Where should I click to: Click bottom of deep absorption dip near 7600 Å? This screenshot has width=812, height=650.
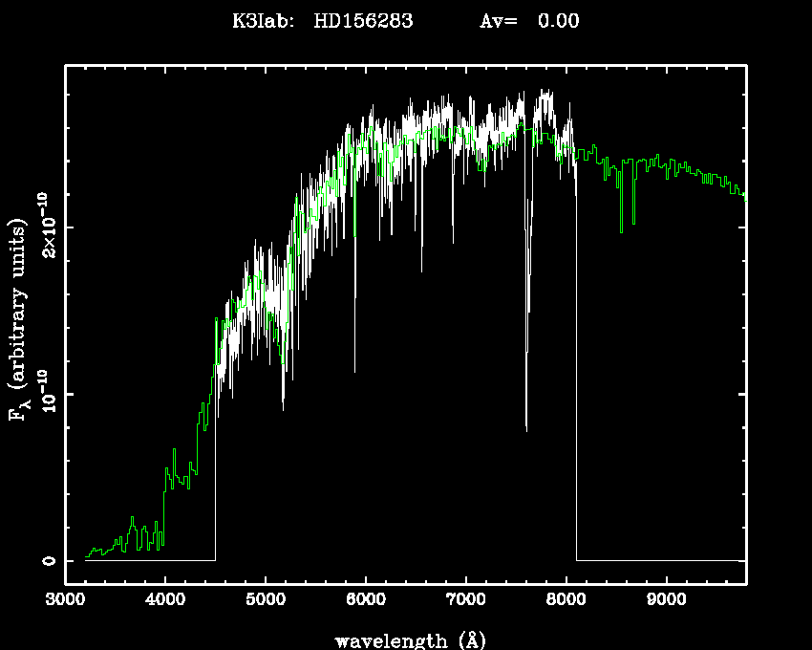(526, 428)
